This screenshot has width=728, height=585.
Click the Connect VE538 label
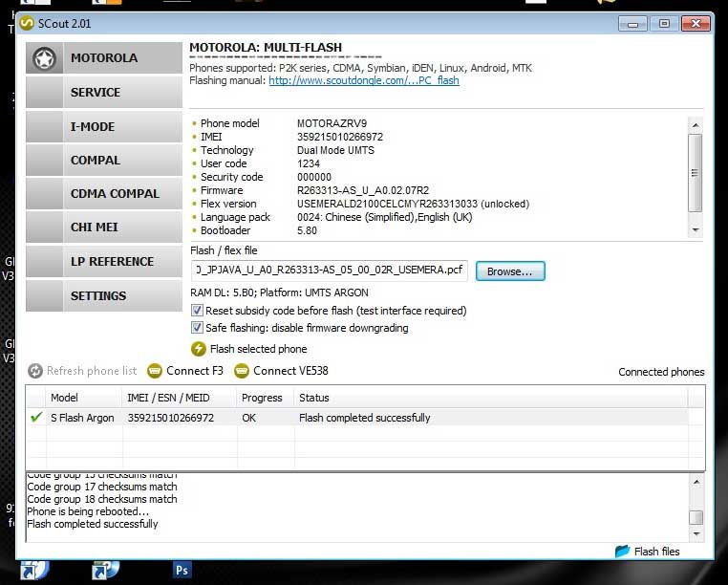click(290, 371)
